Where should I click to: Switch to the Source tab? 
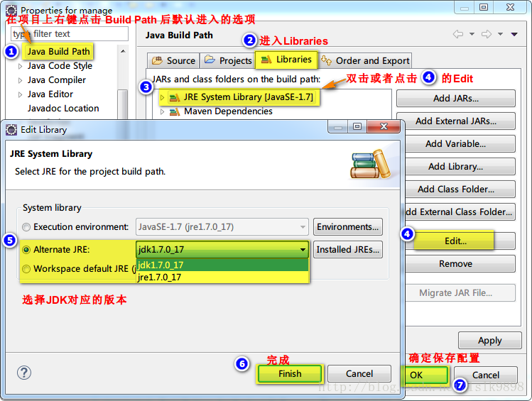pos(173,60)
